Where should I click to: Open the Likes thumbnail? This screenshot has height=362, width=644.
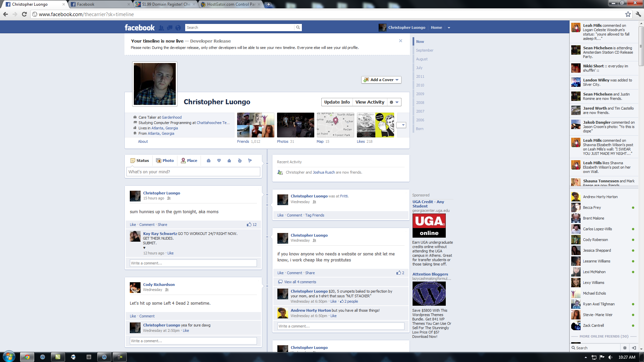point(375,125)
